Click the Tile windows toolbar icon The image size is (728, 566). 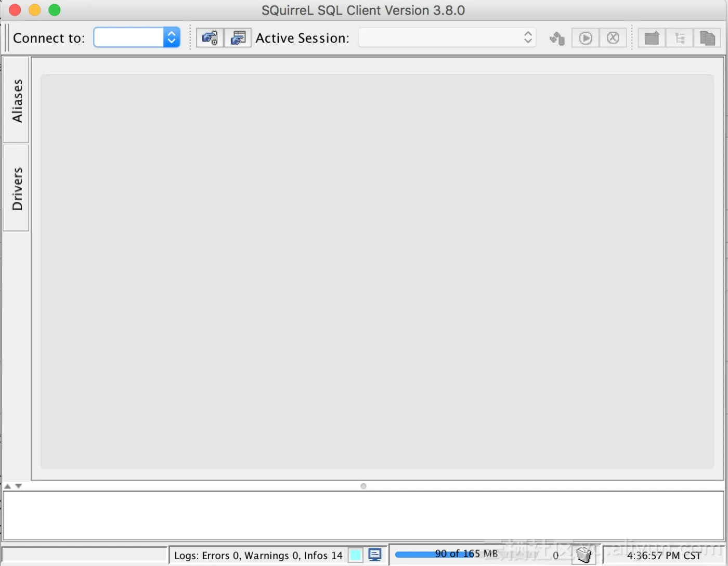pos(652,38)
